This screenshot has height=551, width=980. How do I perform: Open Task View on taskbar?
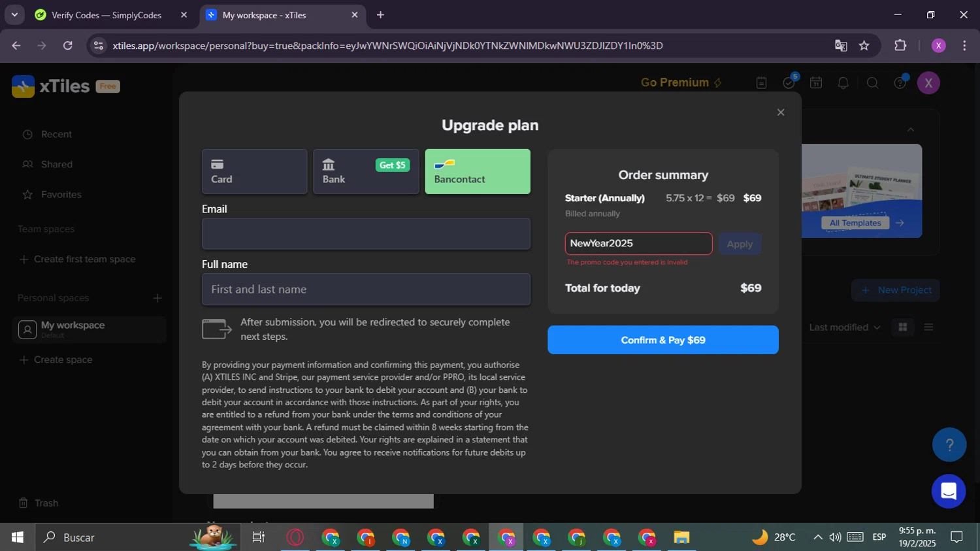(x=258, y=537)
